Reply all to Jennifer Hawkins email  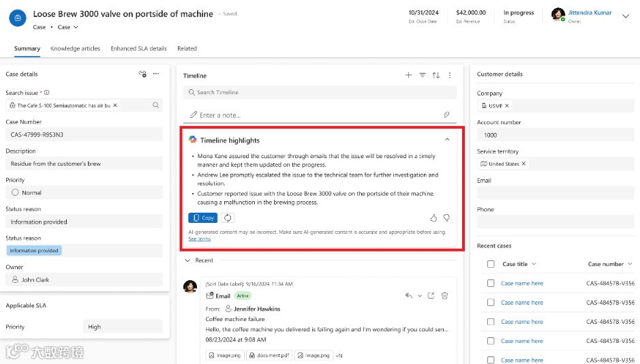coord(408,295)
